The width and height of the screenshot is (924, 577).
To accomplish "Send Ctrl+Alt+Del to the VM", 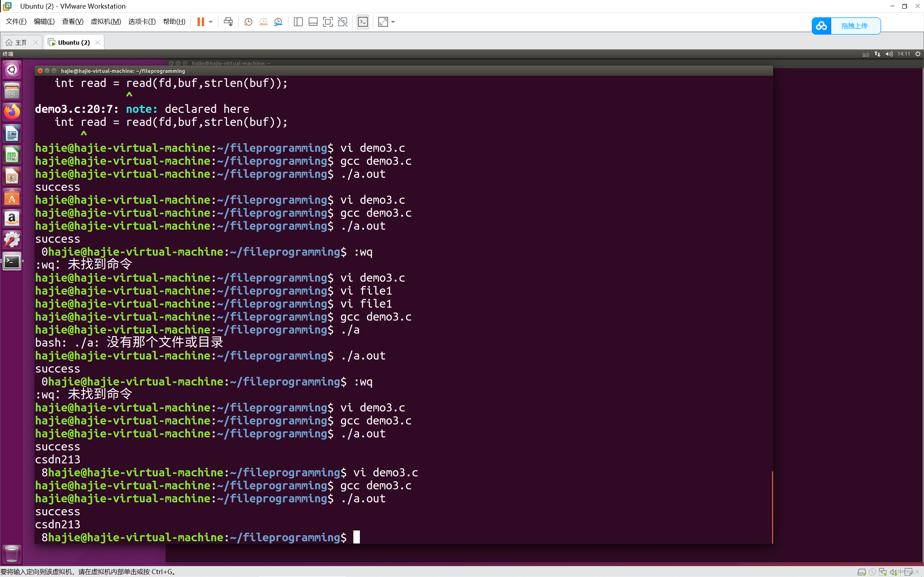I will 228,22.
